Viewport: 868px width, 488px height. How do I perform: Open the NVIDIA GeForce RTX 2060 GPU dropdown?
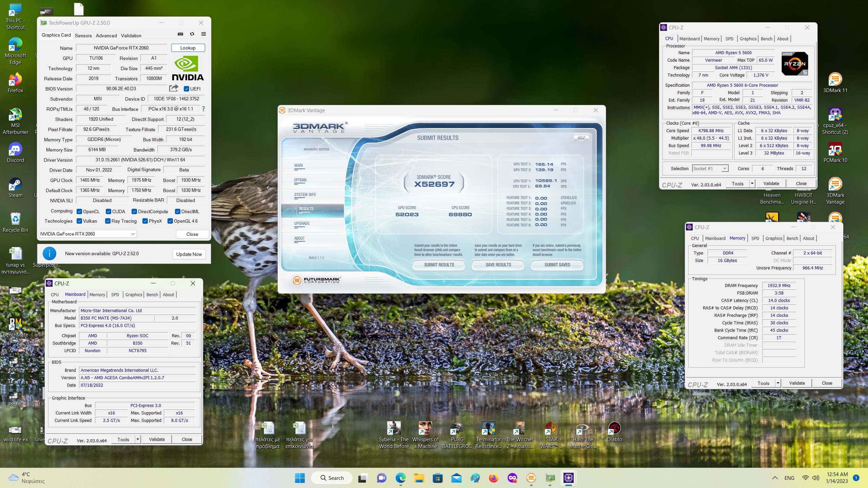(88, 234)
